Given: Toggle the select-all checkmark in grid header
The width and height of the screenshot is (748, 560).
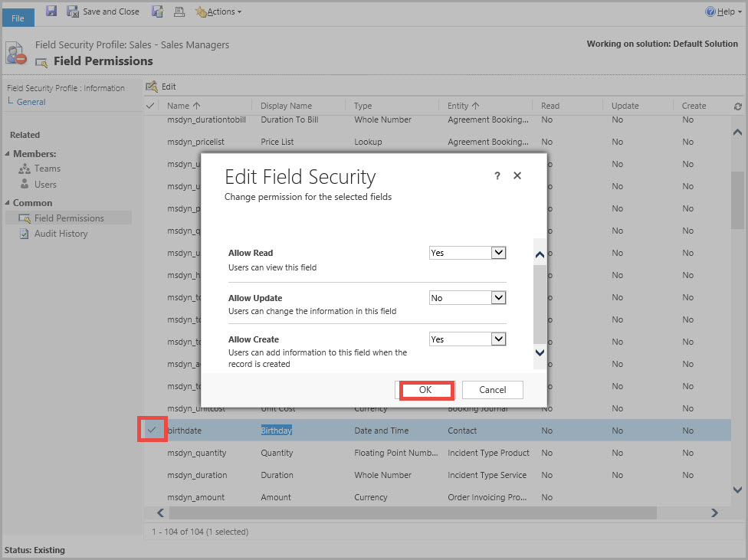Looking at the screenshot, I should point(150,106).
